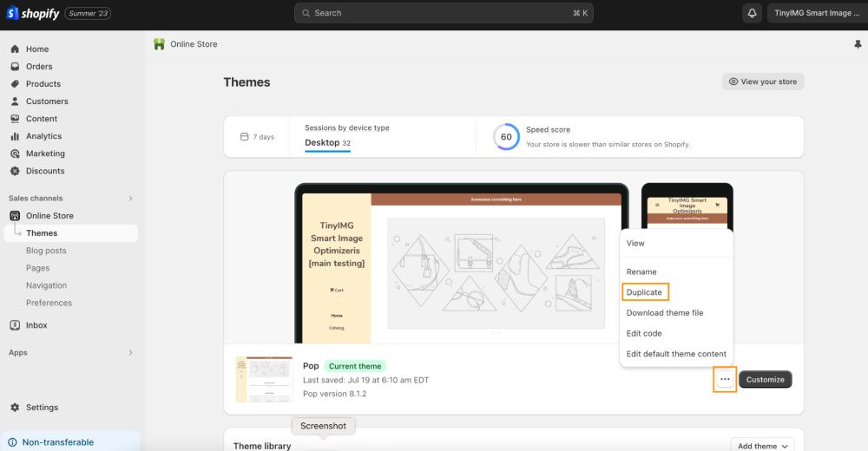Click the Content sidebar icon
The height and width of the screenshot is (451, 868).
point(15,119)
